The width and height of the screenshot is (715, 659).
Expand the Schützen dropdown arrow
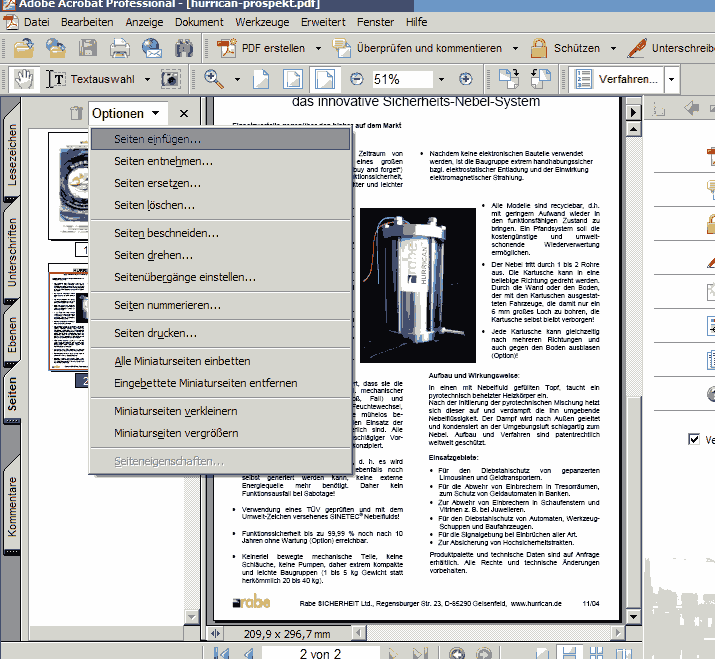pyautogui.click(x=613, y=48)
